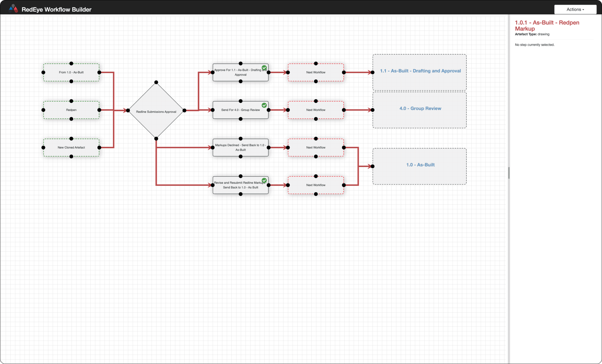Viewport: 602px width, 364px height.
Task: Select the Next Workflow node after Approve step
Action: tap(315, 72)
